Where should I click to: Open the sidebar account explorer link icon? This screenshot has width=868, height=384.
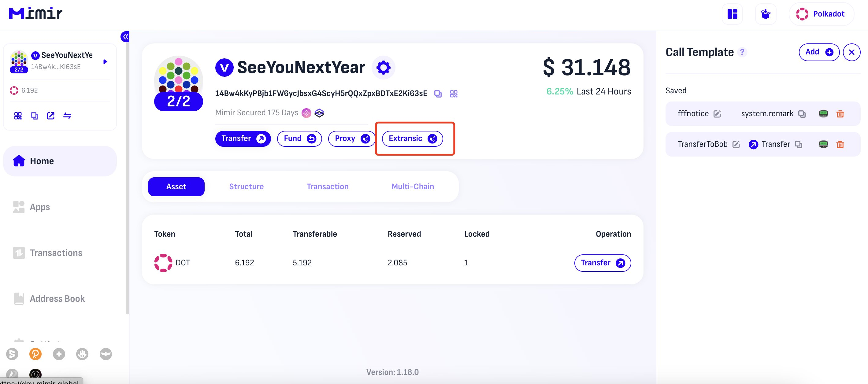(50, 116)
